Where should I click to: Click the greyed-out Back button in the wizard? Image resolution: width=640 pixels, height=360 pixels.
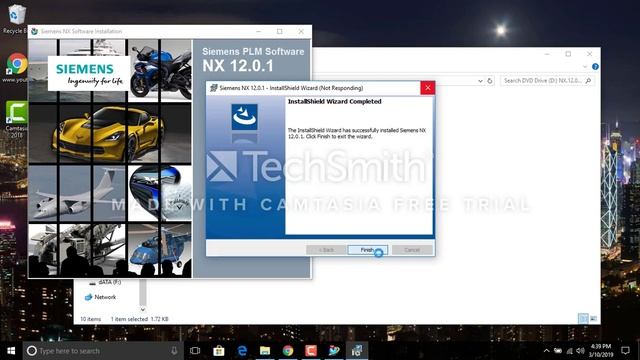tap(326, 250)
